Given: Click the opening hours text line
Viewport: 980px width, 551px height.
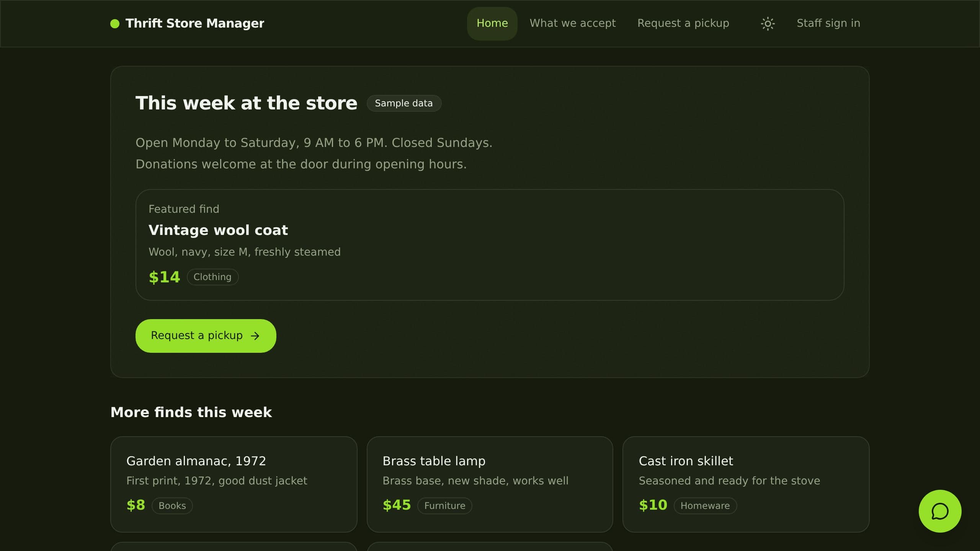Looking at the screenshot, I should click(314, 143).
